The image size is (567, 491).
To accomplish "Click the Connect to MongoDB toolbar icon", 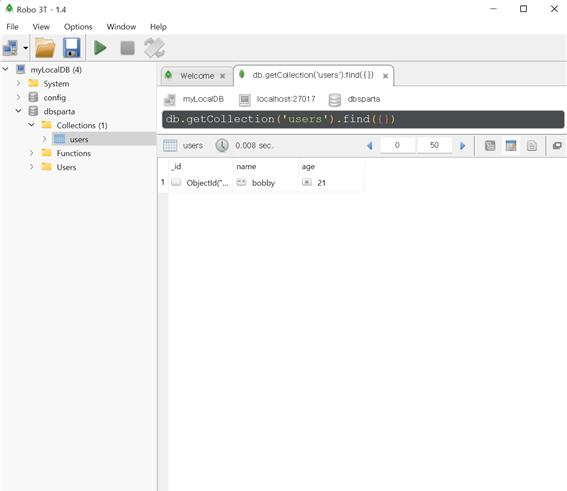I will coord(10,48).
